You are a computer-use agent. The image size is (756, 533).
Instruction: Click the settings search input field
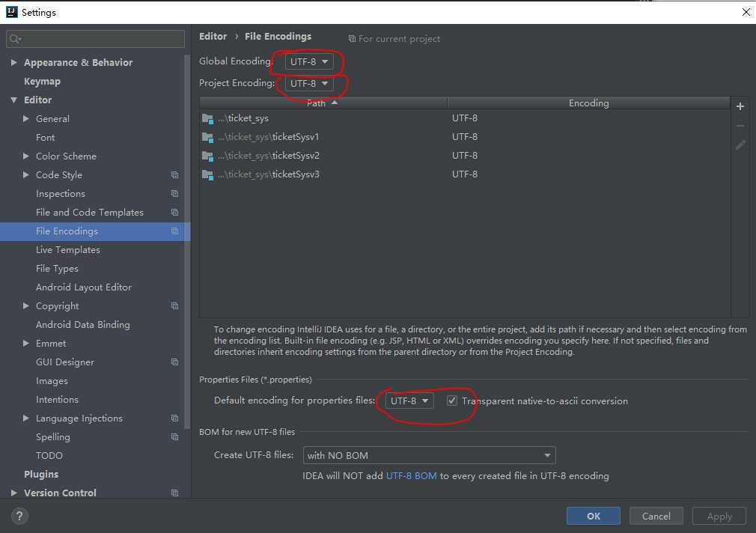[96, 39]
